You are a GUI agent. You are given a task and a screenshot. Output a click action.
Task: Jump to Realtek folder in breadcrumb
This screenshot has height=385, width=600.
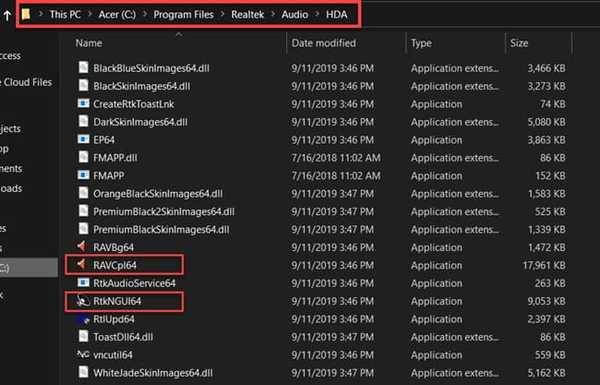(x=247, y=15)
